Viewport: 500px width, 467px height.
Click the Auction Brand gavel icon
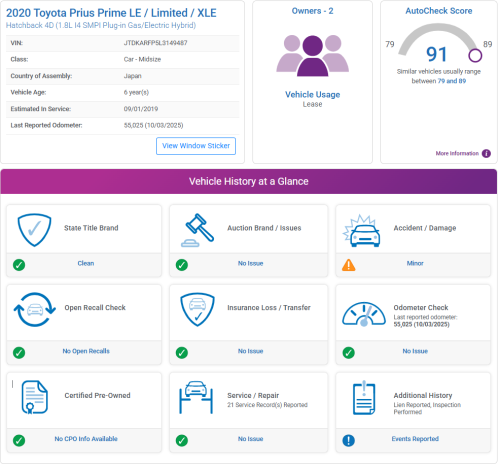pyautogui.click(x=197, y=230)
